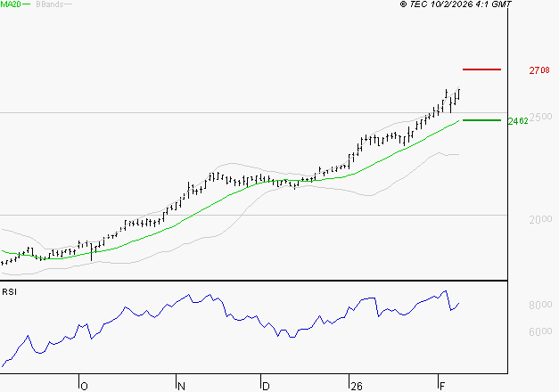Click the red resistance level line

tap(481, 69)
